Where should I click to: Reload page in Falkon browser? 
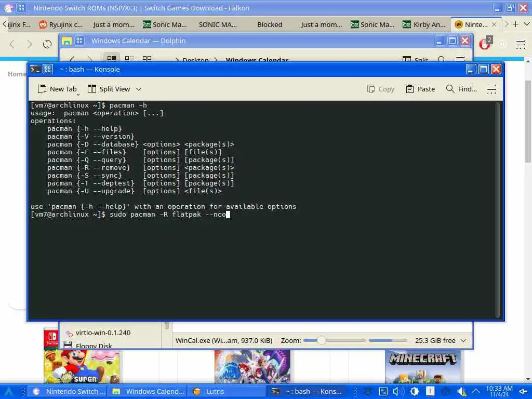pyautogui.click(x=47, y=44)
